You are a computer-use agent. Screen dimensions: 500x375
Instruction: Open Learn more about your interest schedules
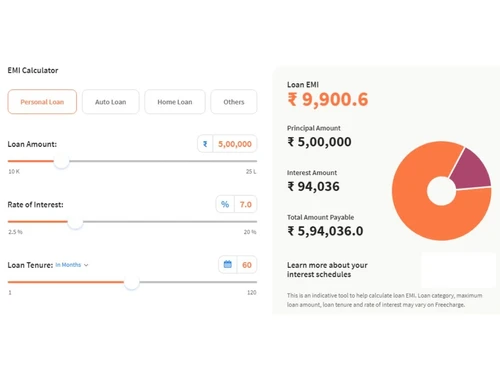pos(327,270)
